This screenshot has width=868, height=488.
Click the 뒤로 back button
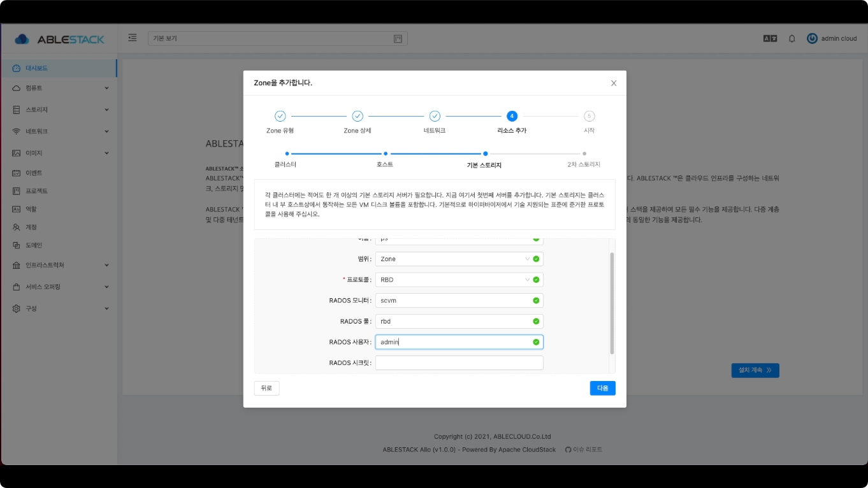266,388
